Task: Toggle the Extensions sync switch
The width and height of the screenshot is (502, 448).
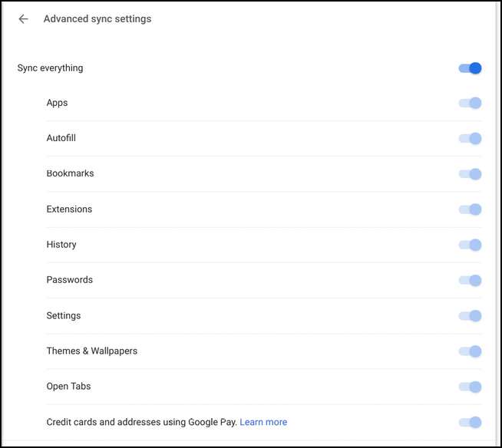Action: tap(470, 209)
